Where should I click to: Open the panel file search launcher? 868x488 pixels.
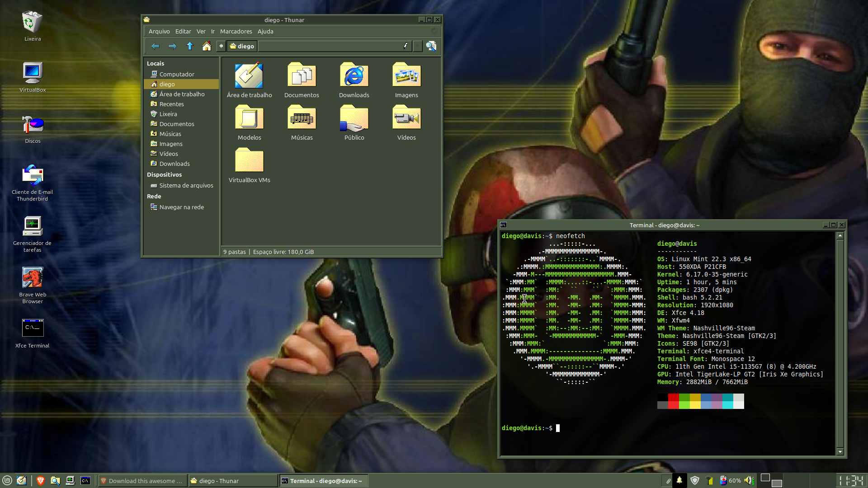click(55, 481)
